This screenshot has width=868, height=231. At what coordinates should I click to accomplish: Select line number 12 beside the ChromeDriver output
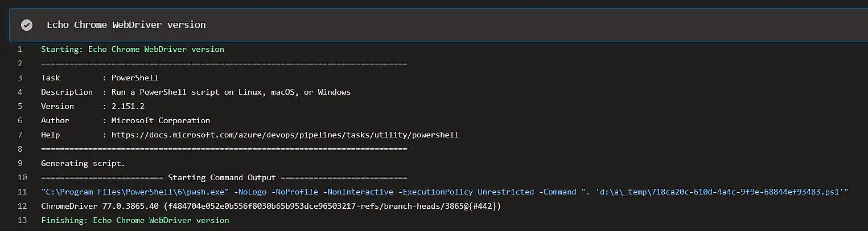22,206
